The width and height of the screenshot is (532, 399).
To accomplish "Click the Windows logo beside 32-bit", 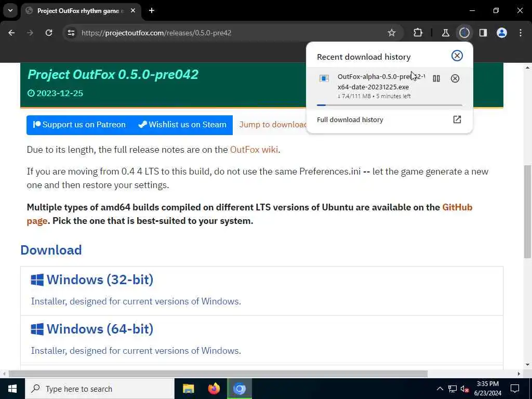I will click(37, 280).
